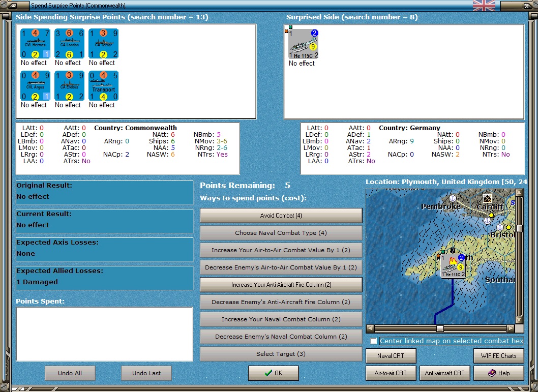
Task: Click map scroll left arrow
Action: point(370,328)
